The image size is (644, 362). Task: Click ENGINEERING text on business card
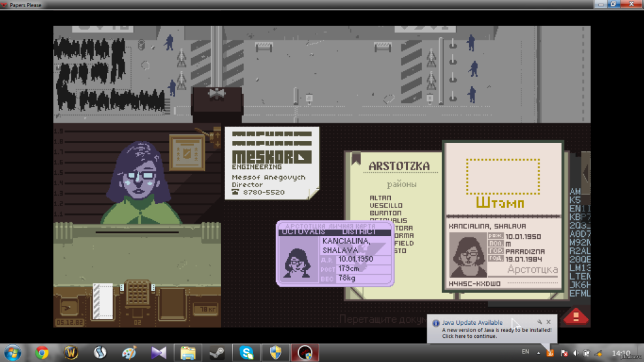click(256, 166)
